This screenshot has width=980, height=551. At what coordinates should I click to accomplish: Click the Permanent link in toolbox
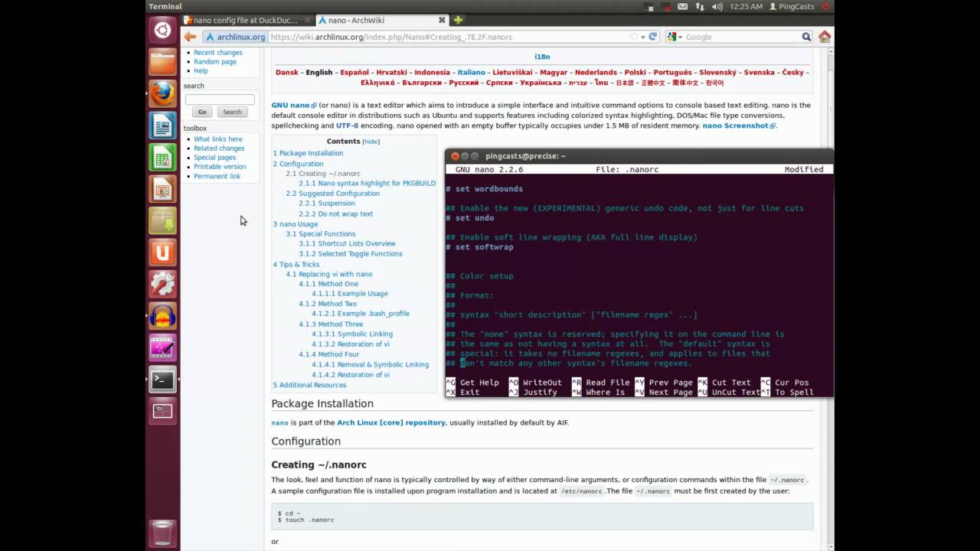coord(217,176)
